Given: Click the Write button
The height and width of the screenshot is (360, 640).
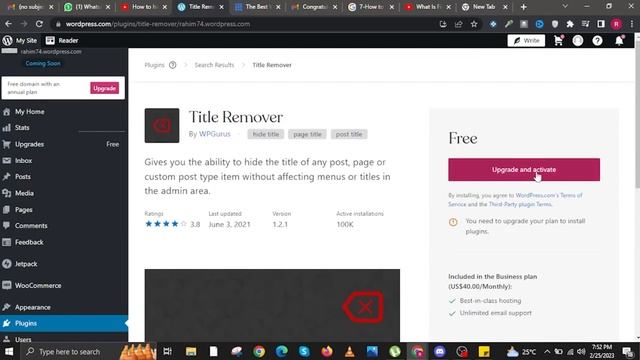Looking at the screenshot, I should [526, 40].
